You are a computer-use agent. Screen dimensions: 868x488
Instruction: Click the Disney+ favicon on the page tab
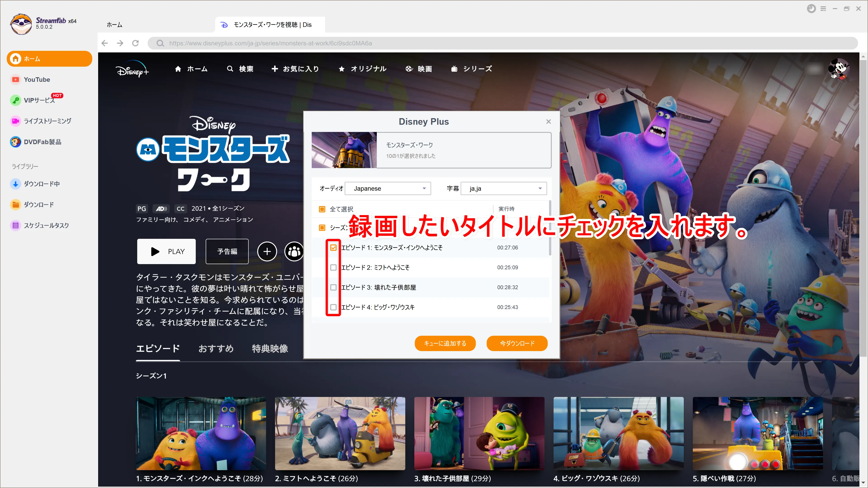tap(224, 25)
